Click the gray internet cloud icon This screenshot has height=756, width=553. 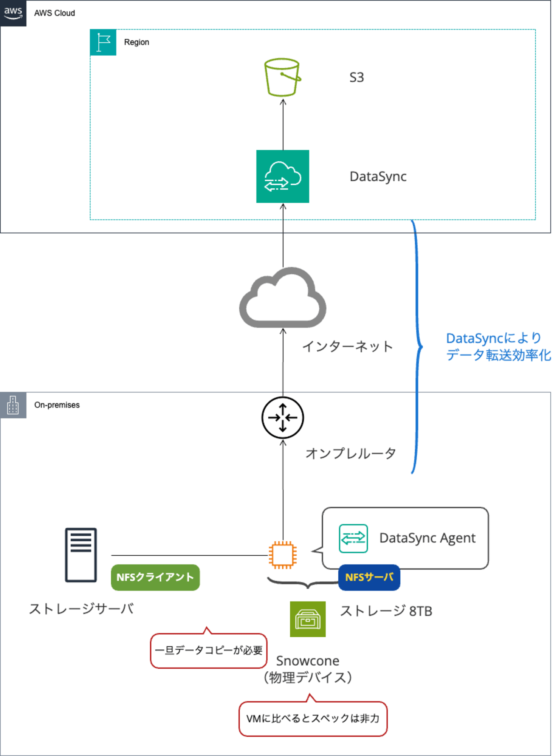(x=283, y=298)
